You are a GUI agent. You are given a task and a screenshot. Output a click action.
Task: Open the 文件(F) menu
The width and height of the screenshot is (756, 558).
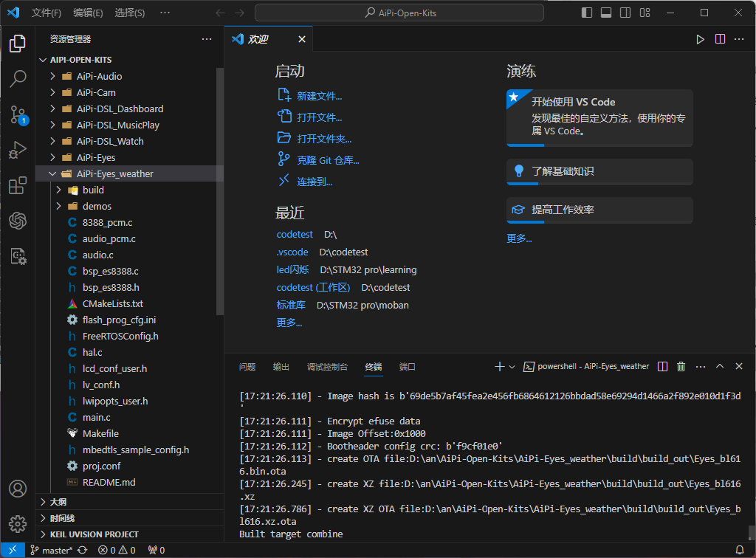pos(47,13)
